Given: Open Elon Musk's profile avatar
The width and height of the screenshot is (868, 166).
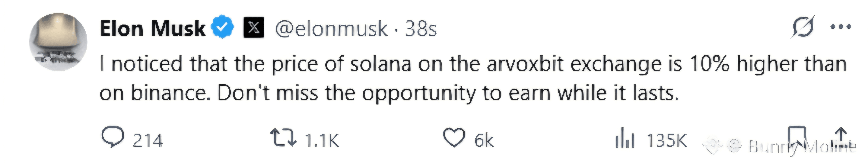Looking at the screenshot, I should click(x=58, y=42).
